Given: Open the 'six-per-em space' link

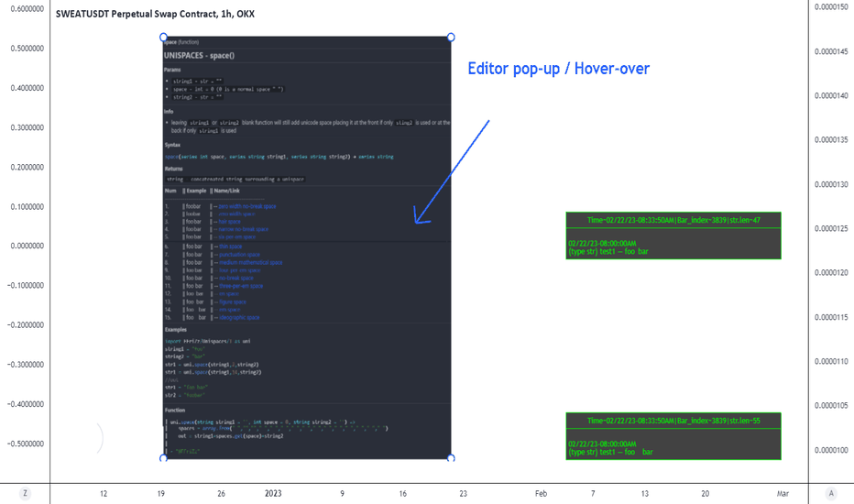Looking at the screenshot, I should (x=237, y=237).
